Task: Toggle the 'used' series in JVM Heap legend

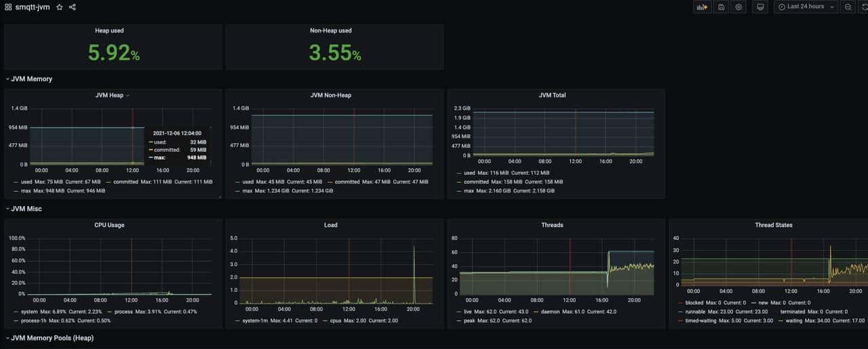Action: [26, 182]
